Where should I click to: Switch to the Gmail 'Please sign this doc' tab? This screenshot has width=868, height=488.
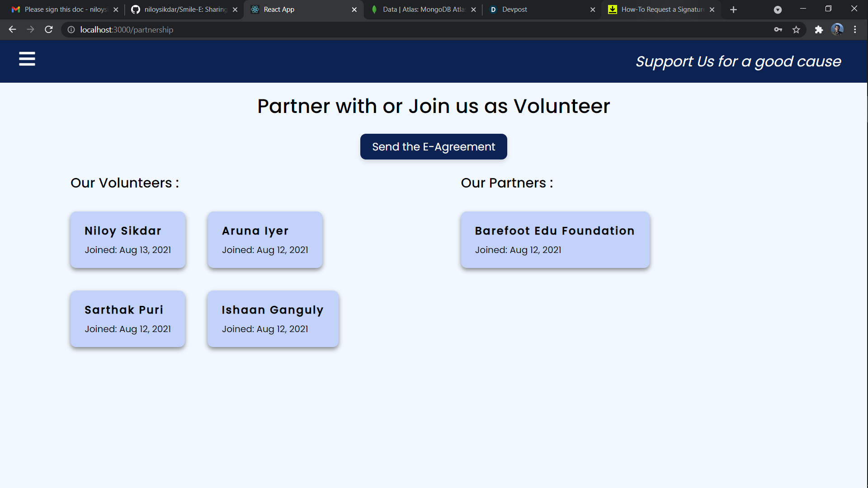63,9
